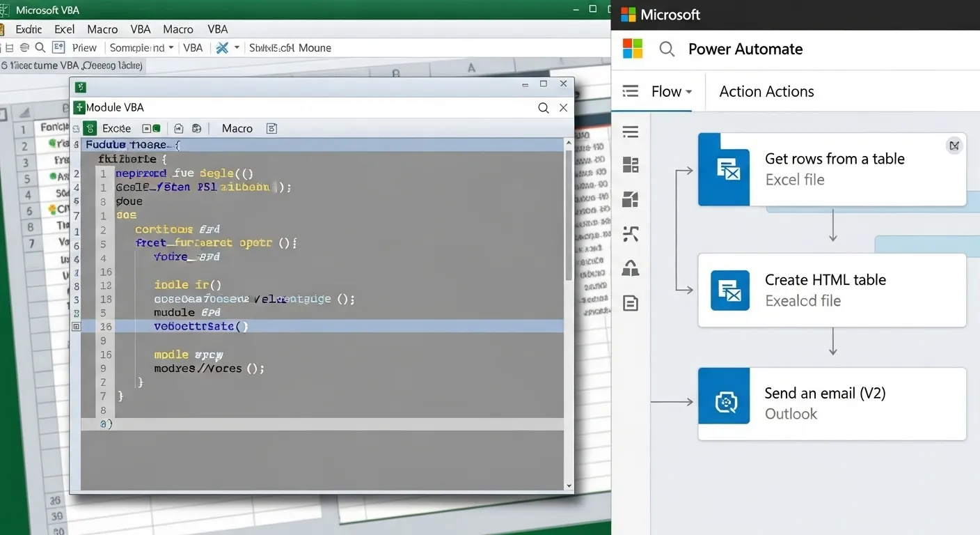Click the crossed tools icon in the VBA toolbar

(223, 48)
